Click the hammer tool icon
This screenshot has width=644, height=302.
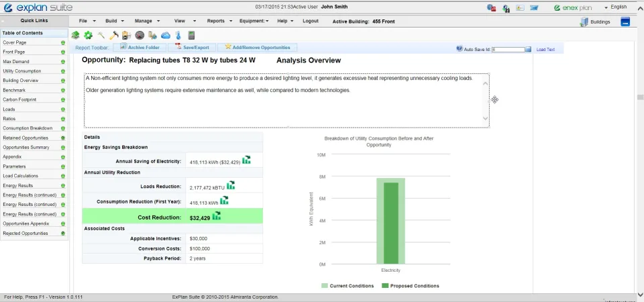point(113,36)
